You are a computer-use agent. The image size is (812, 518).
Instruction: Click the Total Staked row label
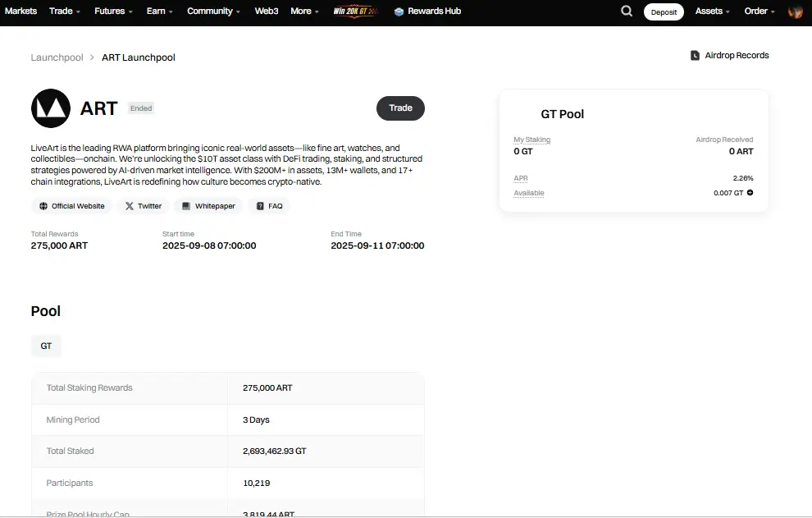[70, 452]
